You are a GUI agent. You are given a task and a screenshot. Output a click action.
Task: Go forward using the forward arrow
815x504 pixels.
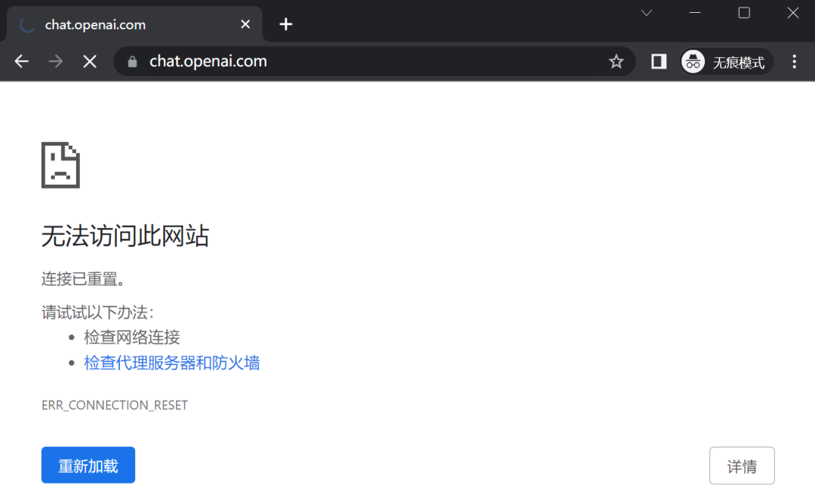tap(56, 61)
